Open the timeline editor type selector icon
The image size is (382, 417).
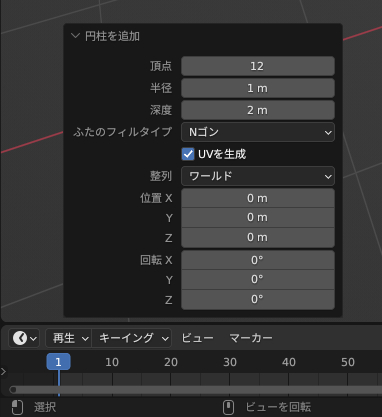(x=24, y=338)
